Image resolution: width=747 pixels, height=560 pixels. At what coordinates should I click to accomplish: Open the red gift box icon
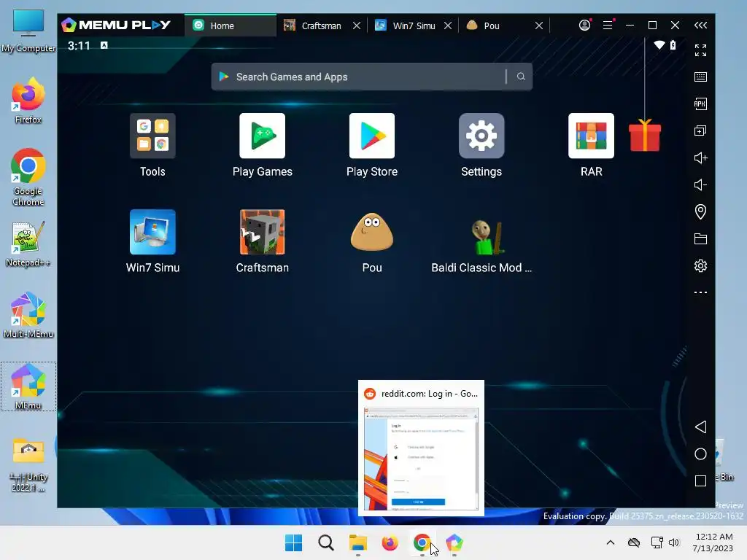click(645, 136)
